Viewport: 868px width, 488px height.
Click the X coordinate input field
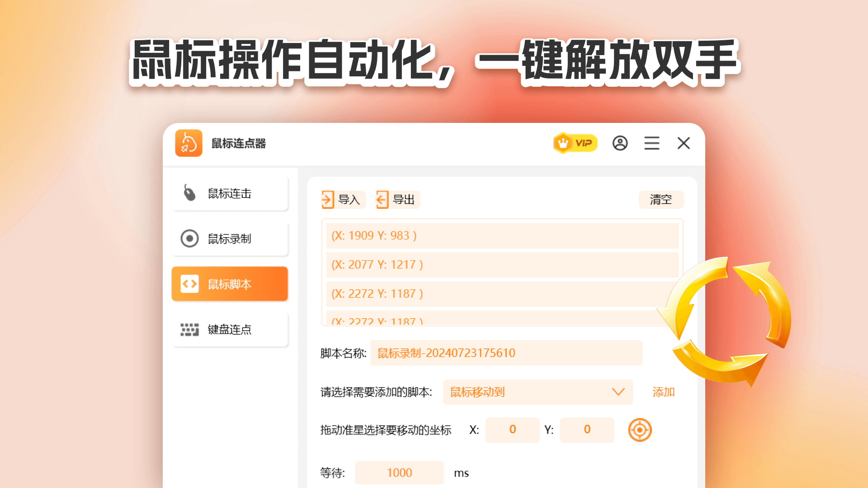512,430
